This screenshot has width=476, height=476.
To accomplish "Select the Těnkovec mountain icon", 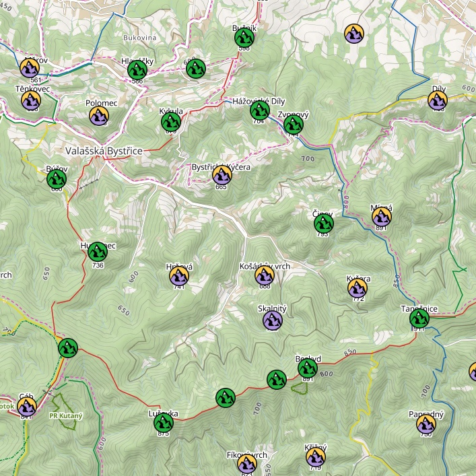I will tap(30, 100).
